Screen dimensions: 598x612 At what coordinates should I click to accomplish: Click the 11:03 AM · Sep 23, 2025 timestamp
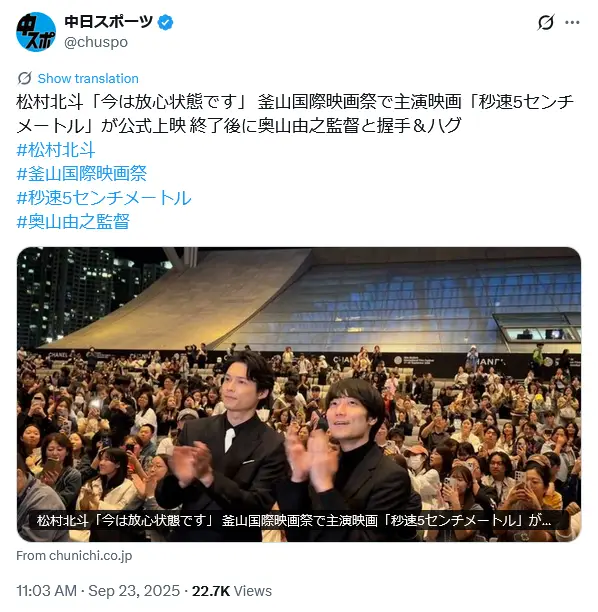tap(98, 591)
